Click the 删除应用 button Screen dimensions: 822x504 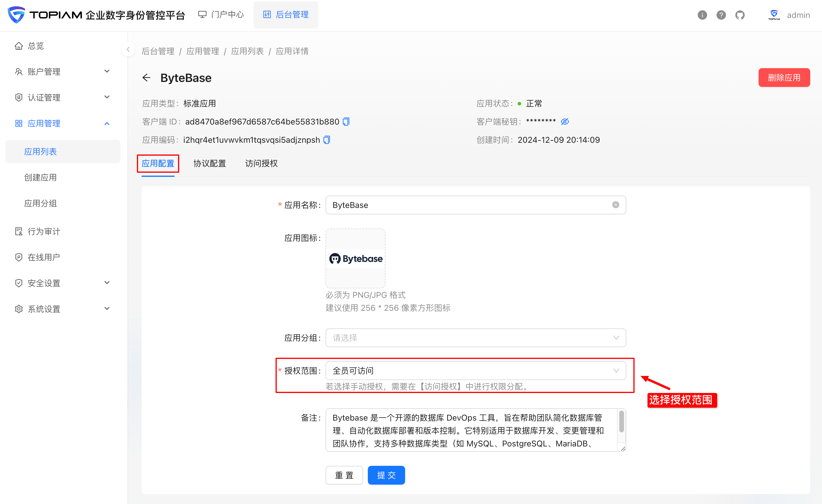pos(784,77)
